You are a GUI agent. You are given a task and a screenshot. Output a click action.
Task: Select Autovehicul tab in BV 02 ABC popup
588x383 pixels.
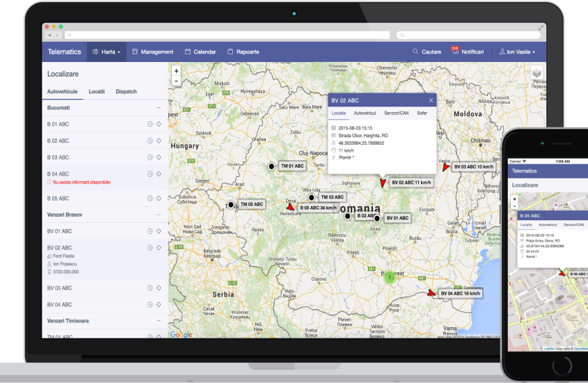pyautogui.click(x=365, y=113)
